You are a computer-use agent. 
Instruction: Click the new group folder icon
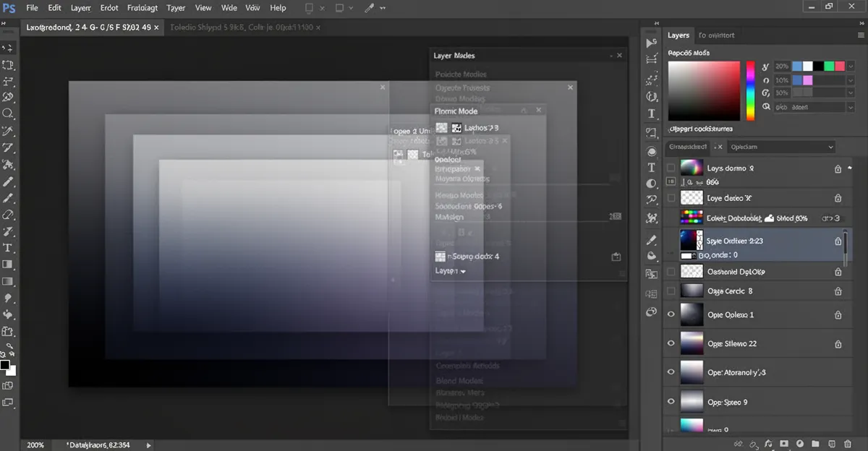click(815, 443)
